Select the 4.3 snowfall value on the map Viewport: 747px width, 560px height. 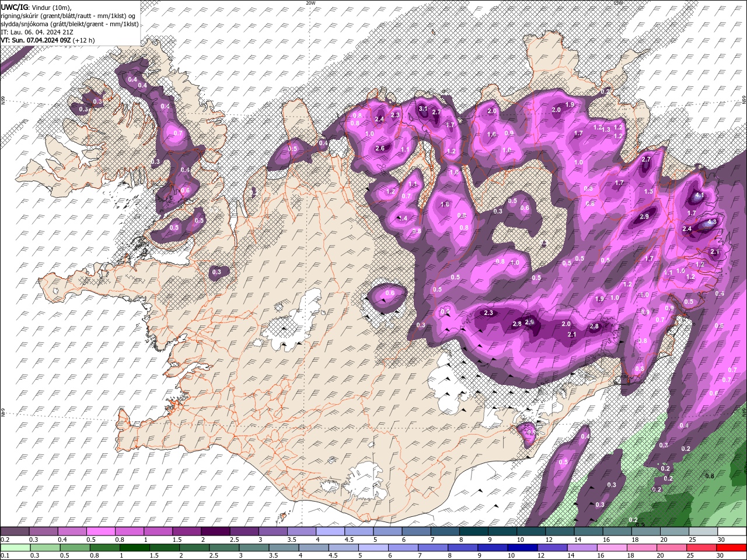coord(711,222)
